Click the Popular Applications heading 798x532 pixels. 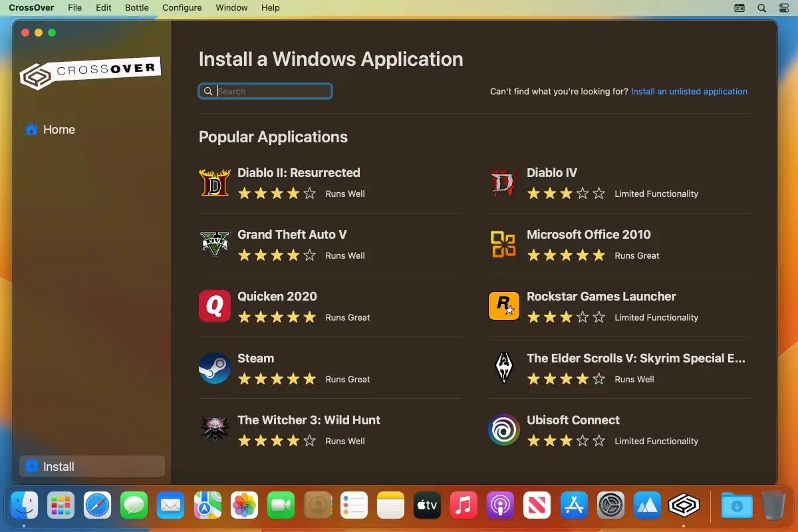273,137
